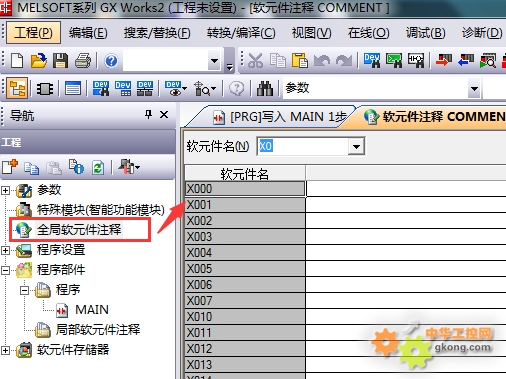
Task: Click the binoculars search icon
Action: point(265,89)
